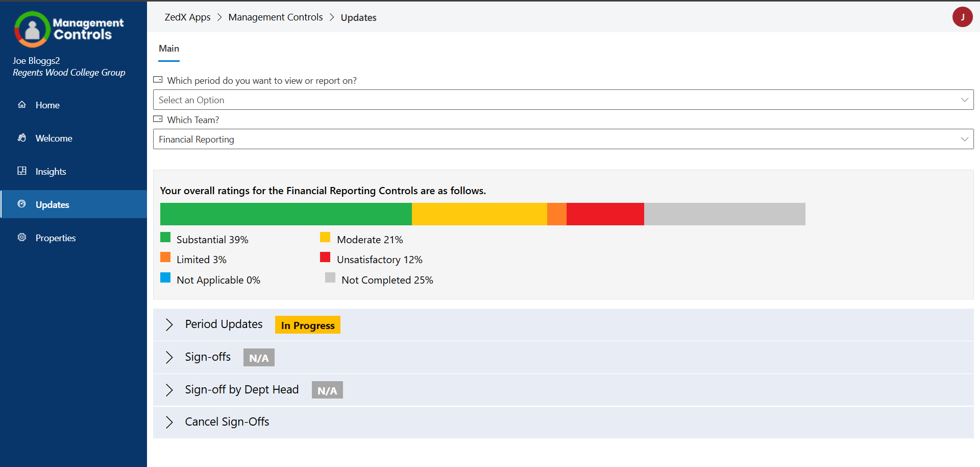Click Joe Bloggs2 user name
Viewport: 980px width, 467px height.
(36, 61)
